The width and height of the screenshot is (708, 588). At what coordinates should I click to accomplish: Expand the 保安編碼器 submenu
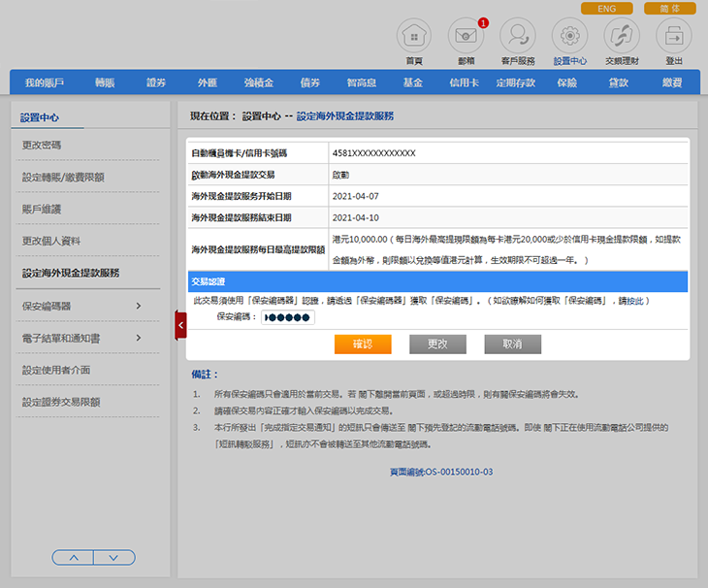point(138,307)
